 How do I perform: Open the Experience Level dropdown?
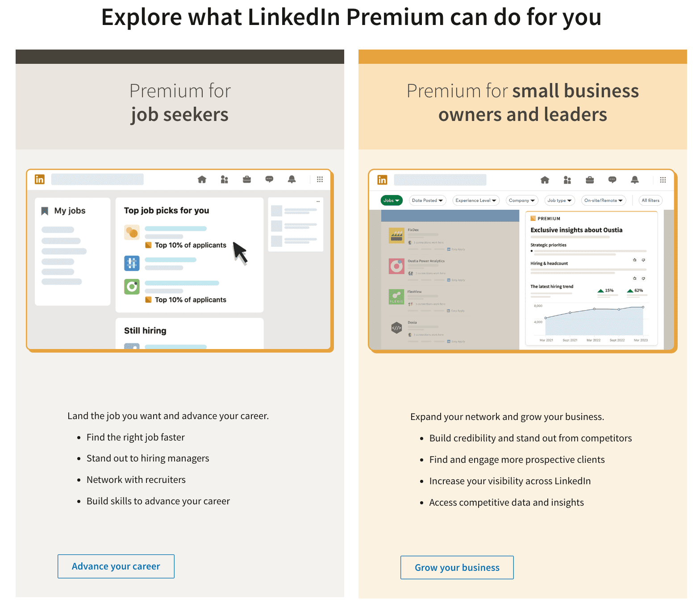click(x=475, y=200)
